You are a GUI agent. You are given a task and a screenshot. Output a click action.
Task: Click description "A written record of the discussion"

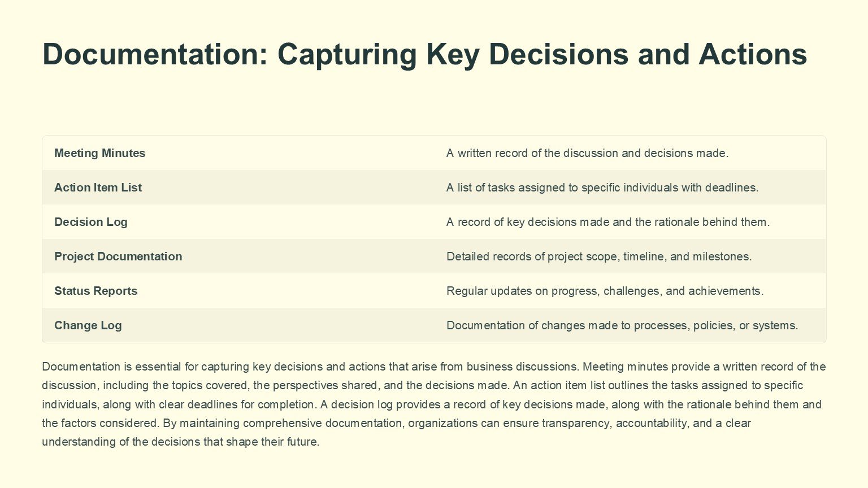click(587, 153)
